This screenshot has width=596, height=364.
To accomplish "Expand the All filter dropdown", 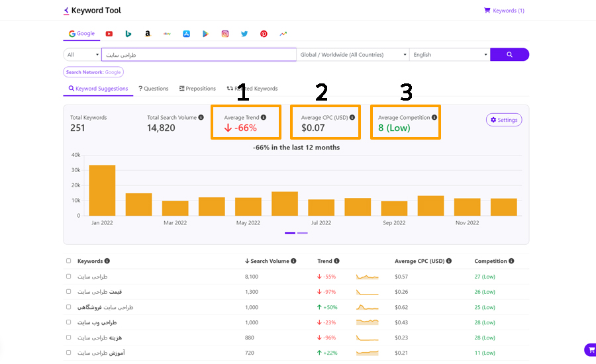I will 83,54.
